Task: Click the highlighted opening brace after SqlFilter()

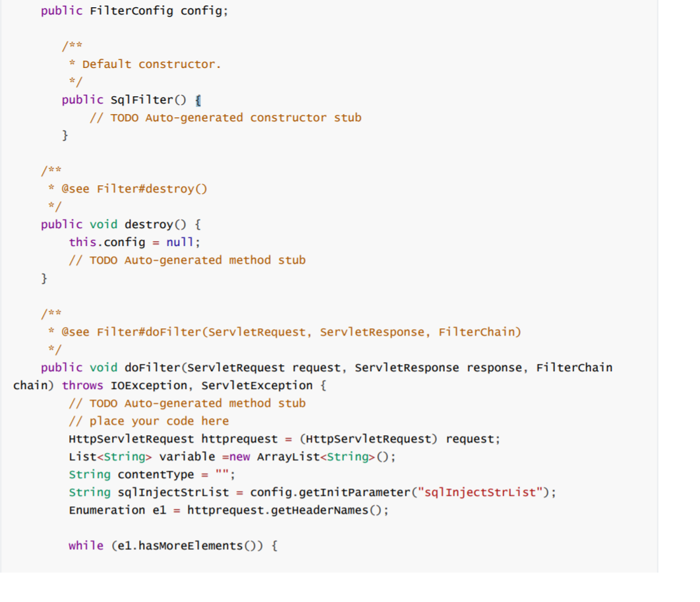Action: [x=198, y=100]
